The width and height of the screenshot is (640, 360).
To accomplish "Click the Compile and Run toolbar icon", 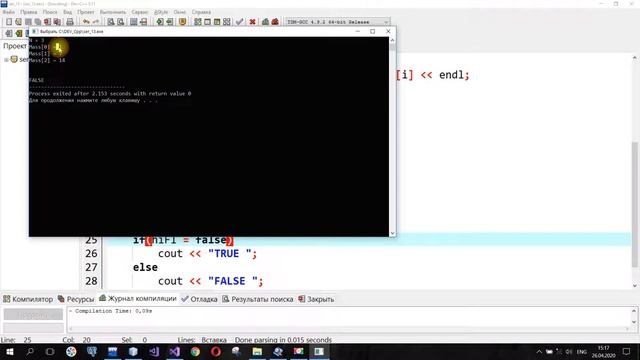I will pyautogui.click(x=217, y=22).
